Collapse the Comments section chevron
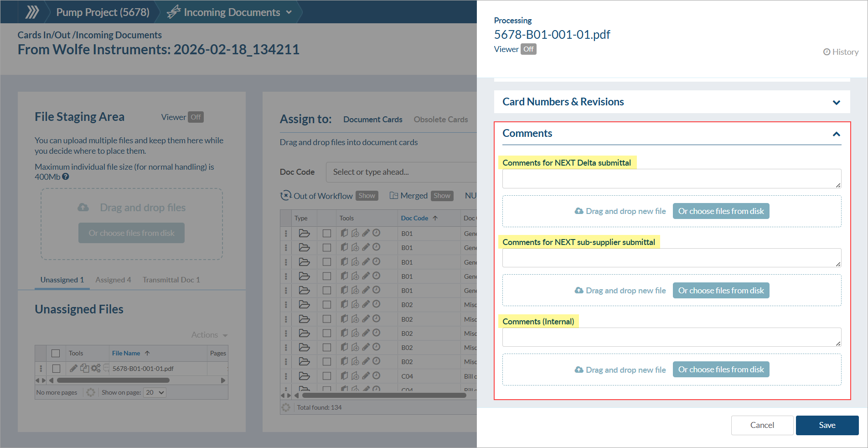Image resolution: width=868 pixels, height=448 pixels. [x=837, y=134]
